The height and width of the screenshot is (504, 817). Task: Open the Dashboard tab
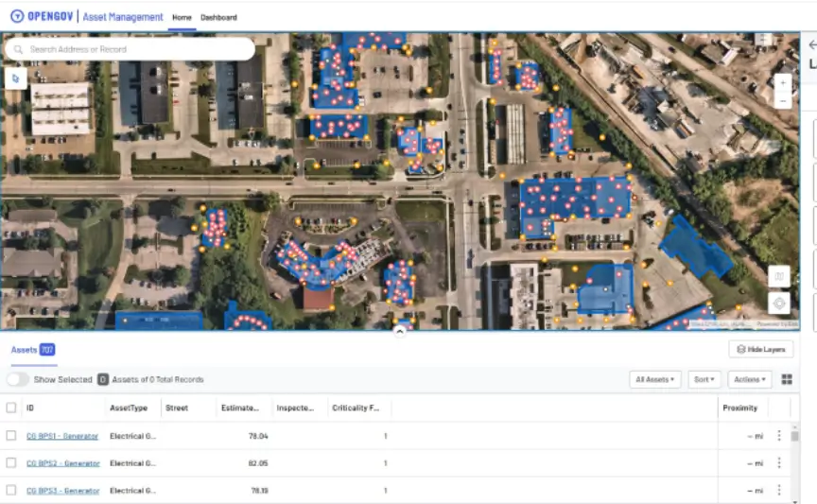pyautogui.click(x=218, y=17)
